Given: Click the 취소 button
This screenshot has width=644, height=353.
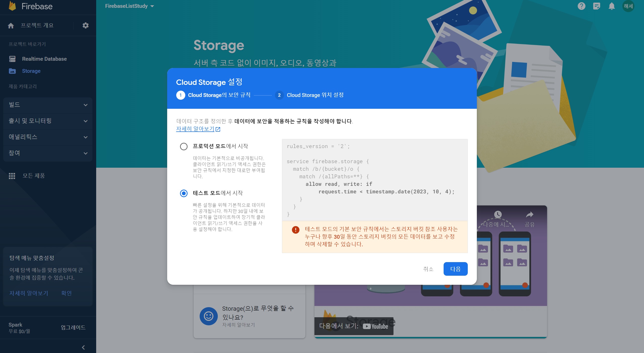Looking at the screenshot, I should [428, 269].
